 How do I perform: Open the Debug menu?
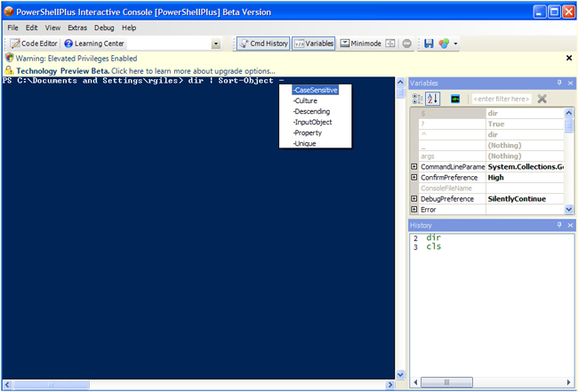[104, 28]
